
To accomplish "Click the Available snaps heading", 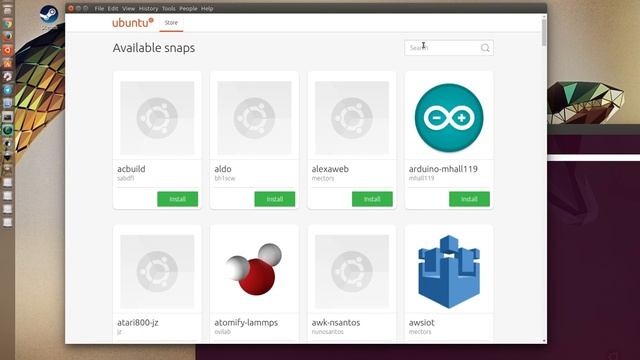I will 154,48.
